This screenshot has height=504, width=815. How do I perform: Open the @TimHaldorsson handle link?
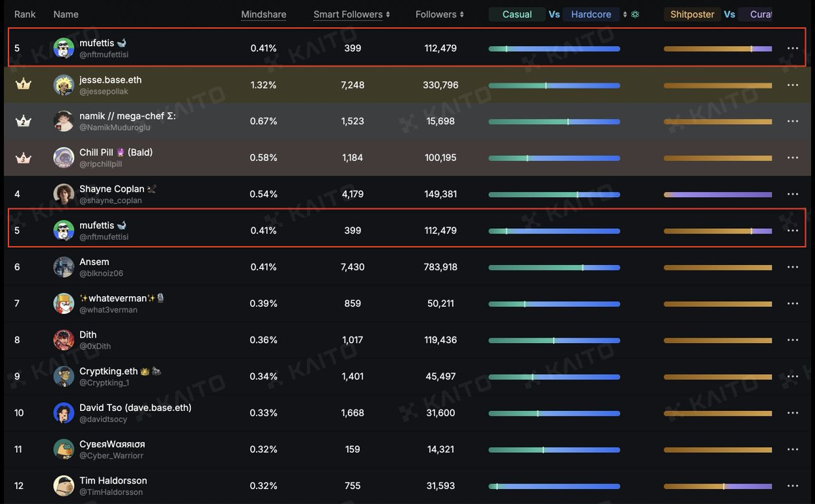pyautogui.click(x=111, y=492)
